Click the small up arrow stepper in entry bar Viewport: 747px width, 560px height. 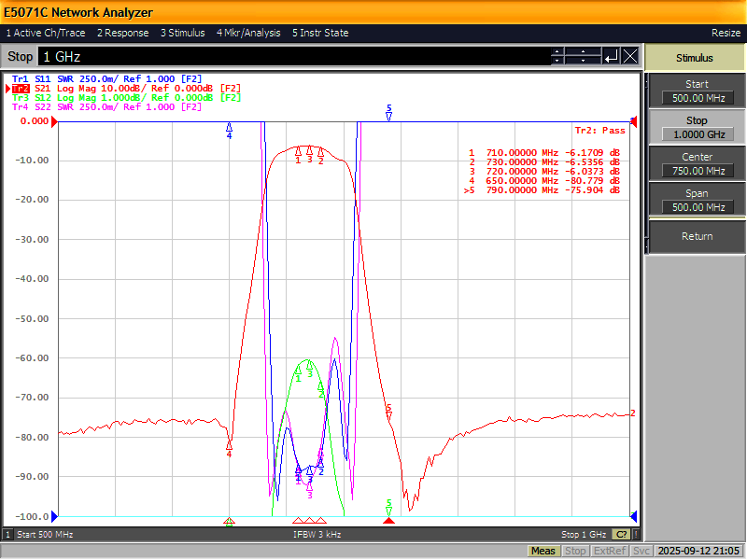(557, 52)
